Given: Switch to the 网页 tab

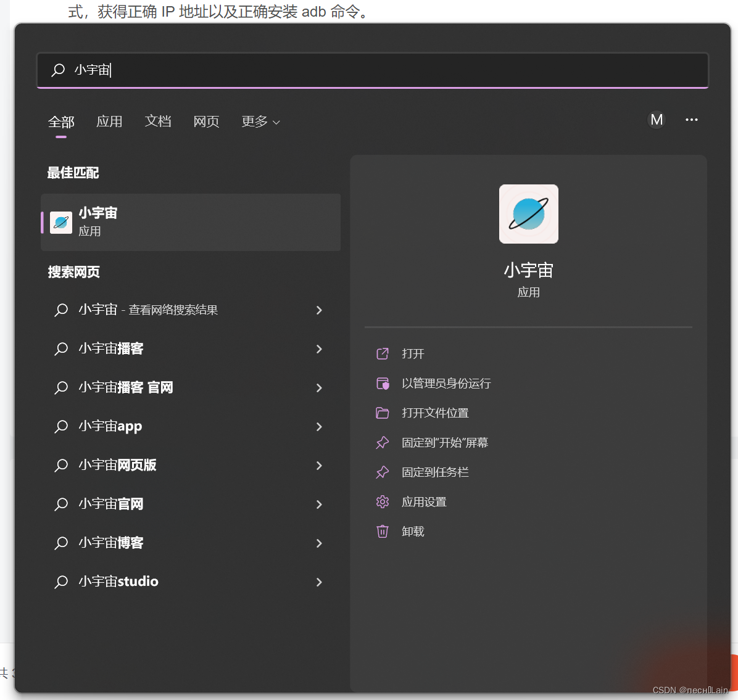Looking at the screenshot, I should [206, 121].
